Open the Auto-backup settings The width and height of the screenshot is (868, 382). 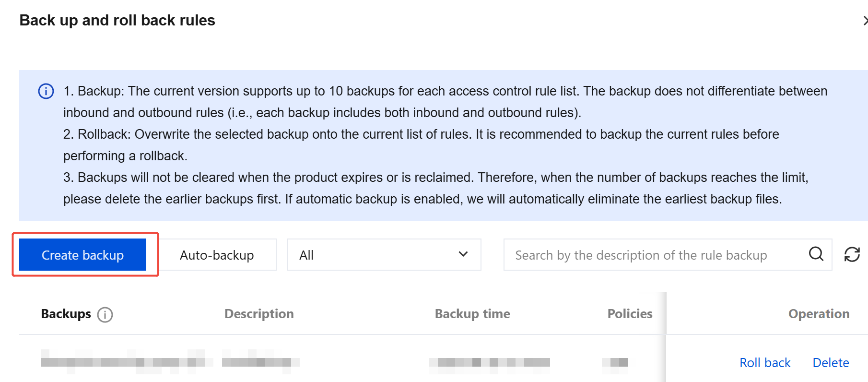(217, 255)
